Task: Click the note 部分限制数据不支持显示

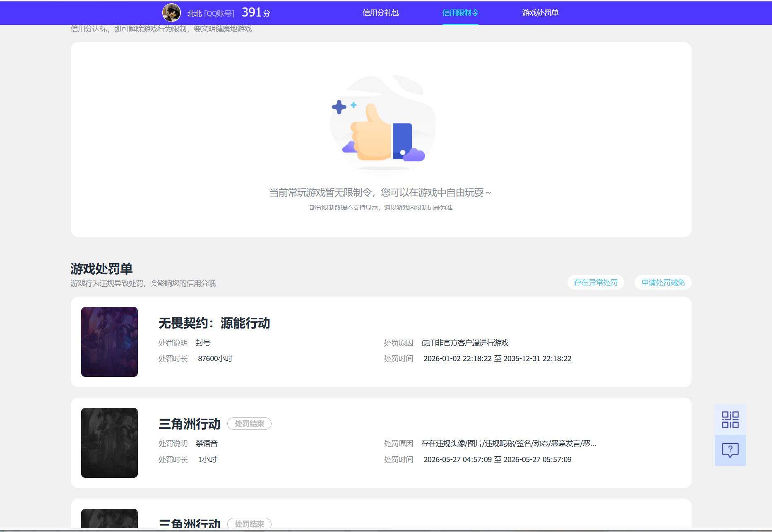Action: [381, 207]
